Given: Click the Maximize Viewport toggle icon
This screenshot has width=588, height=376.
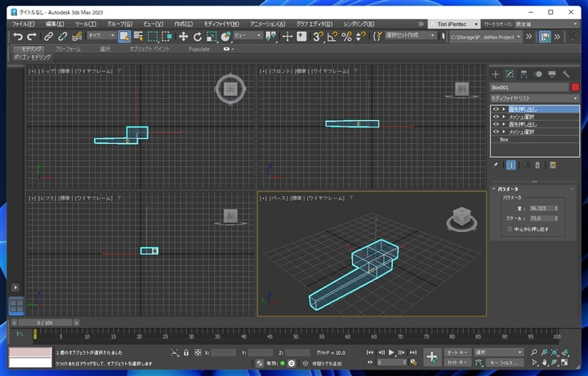Looking at the screenshot, I should tap(564, 362).
